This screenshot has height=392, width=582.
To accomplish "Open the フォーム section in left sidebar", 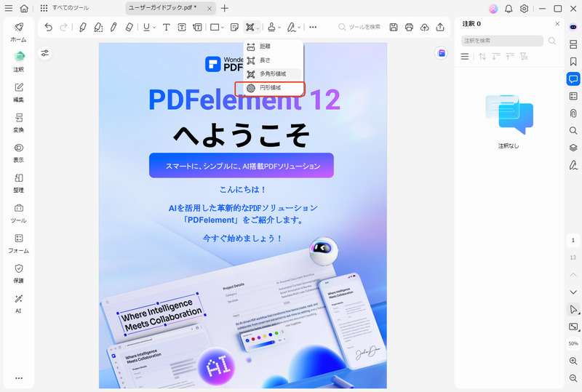I will tap(19, 244).
